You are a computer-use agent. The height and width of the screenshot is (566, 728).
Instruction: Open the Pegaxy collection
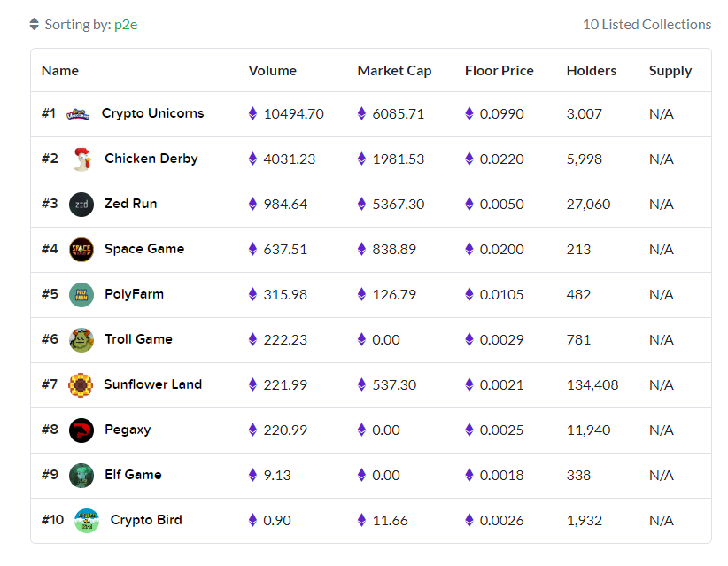[128, 430]
